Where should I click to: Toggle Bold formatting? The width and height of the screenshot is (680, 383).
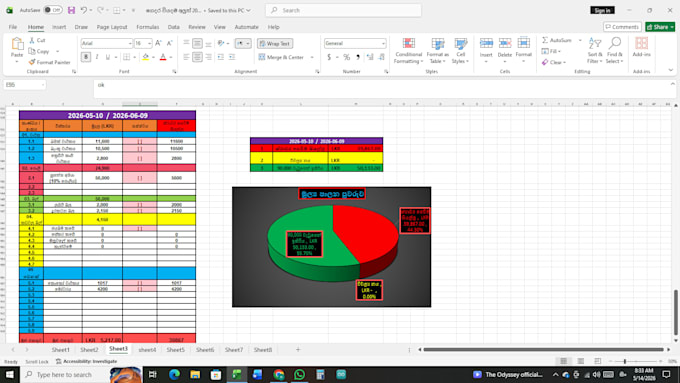point(85,57)
